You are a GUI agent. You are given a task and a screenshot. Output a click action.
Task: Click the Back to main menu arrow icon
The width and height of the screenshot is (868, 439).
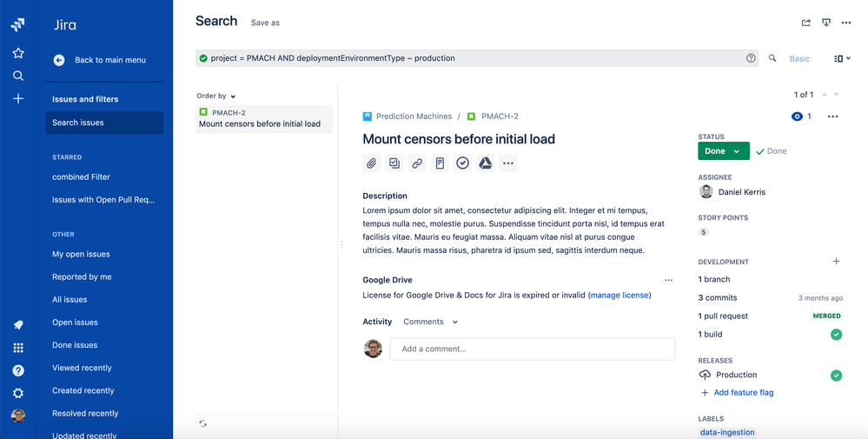pyautogui.click(x=59, y=60)
